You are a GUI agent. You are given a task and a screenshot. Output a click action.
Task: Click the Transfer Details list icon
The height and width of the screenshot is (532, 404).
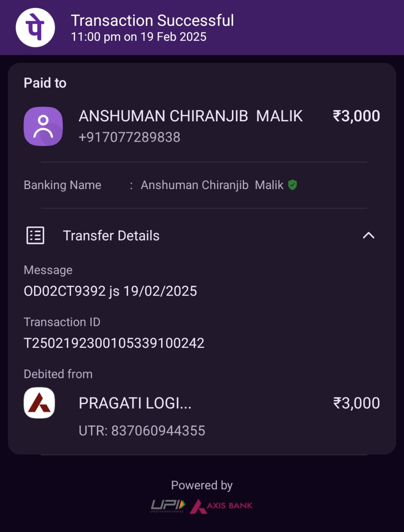pos(35,236)
